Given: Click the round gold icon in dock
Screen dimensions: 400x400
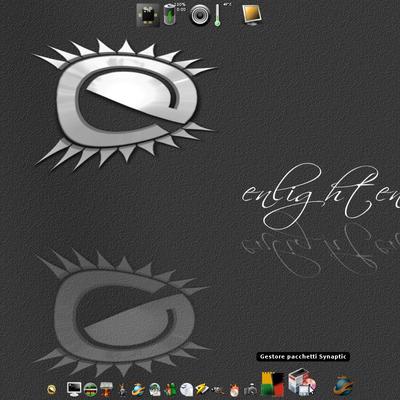Looking at the screenshot, I should pos(51,389).
